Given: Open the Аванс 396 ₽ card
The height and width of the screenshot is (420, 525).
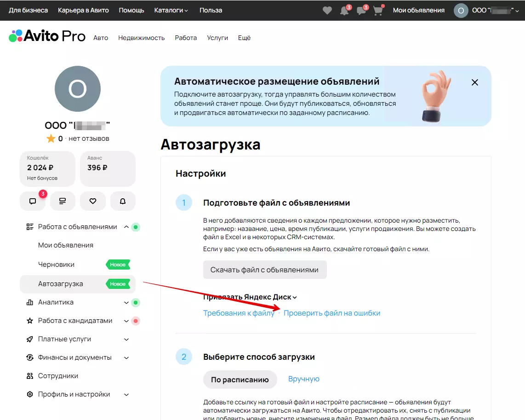Looking at the screenshot, I should 108,168.
